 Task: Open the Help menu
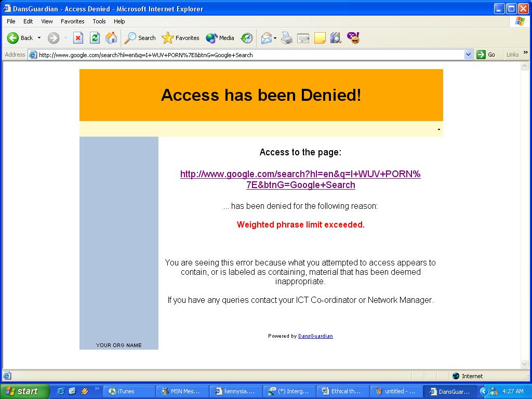pyautogui.click(x=119, y=21)
